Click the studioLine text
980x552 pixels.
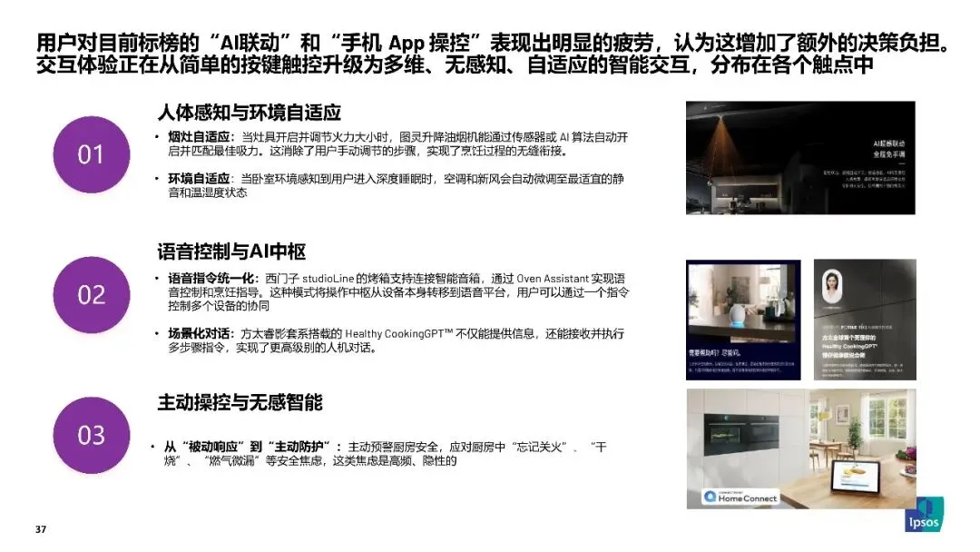click(x=328, y=278)
